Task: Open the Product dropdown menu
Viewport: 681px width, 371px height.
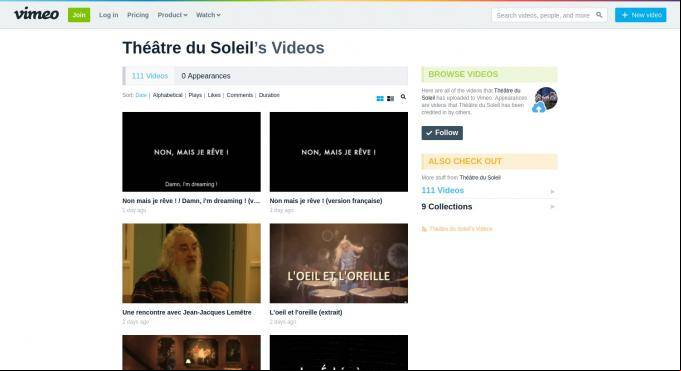Action: pyautogui.click(x=172, y=15)
